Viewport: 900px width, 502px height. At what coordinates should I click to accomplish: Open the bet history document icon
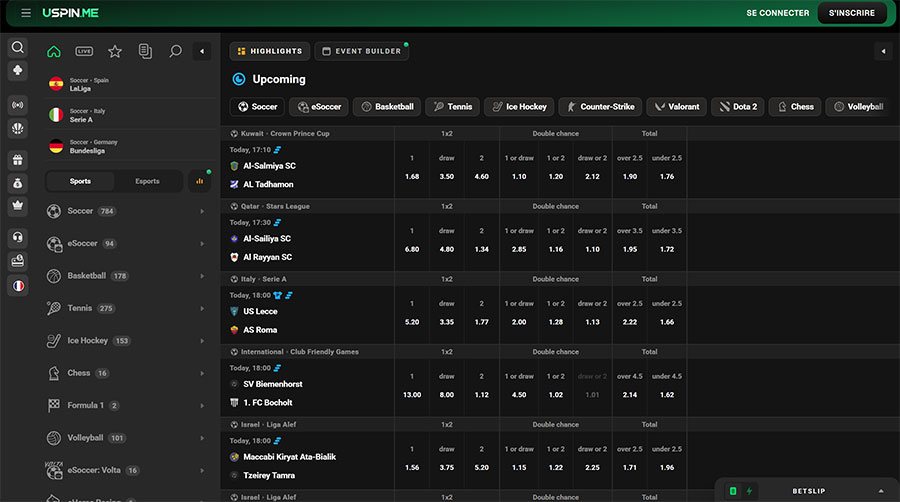click(145, 51)
